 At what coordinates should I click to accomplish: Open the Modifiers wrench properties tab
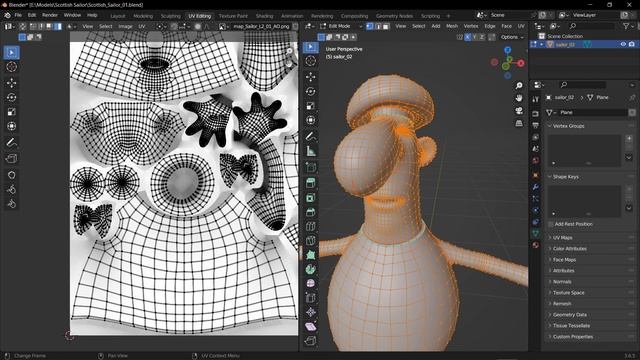[x=536, y=187]
